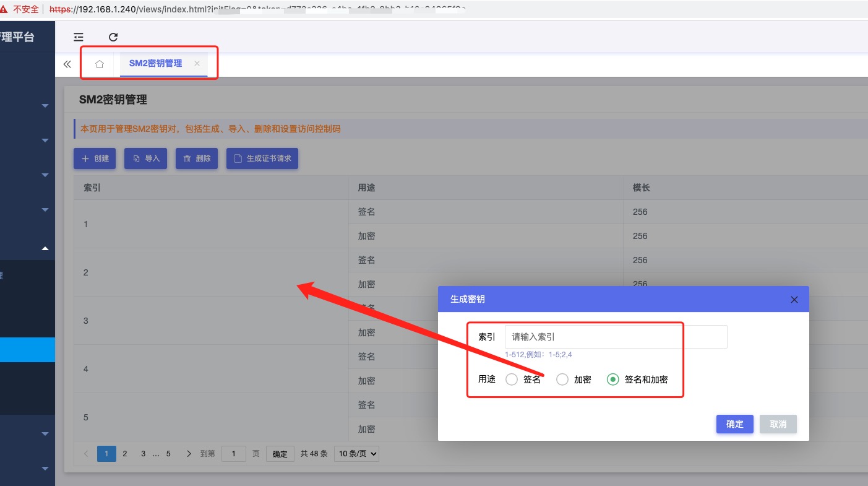868x486 pixels.
Task: Open the home tab icon
Action: click(x=100, y=64)
